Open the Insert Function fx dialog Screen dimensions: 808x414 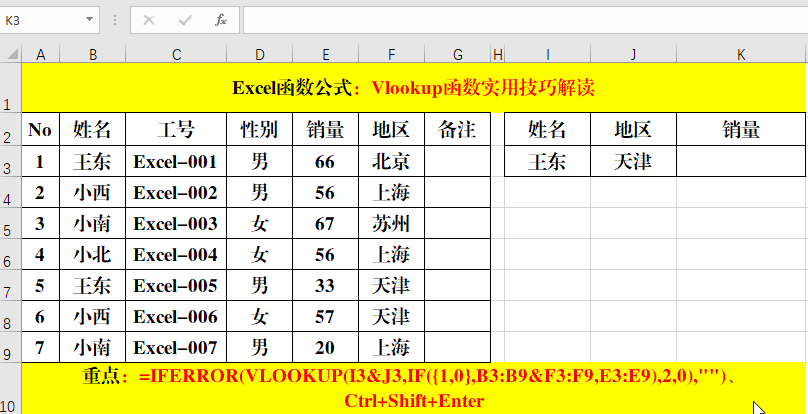click(x=221, y=20)
